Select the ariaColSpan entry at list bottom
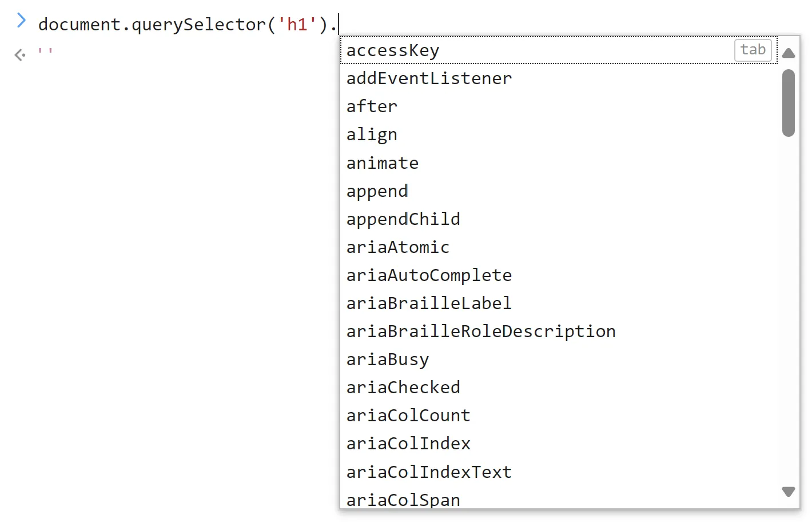812x522 pixels. pos(403,500)
